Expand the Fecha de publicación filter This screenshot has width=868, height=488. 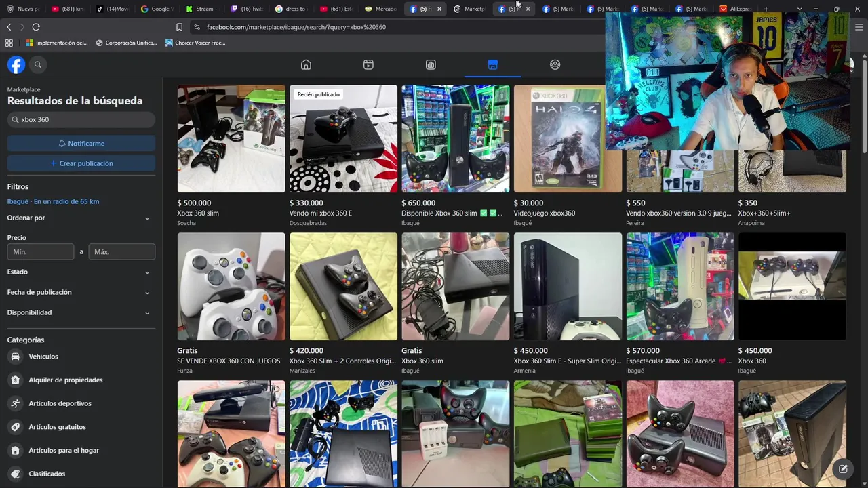[81, 292]
